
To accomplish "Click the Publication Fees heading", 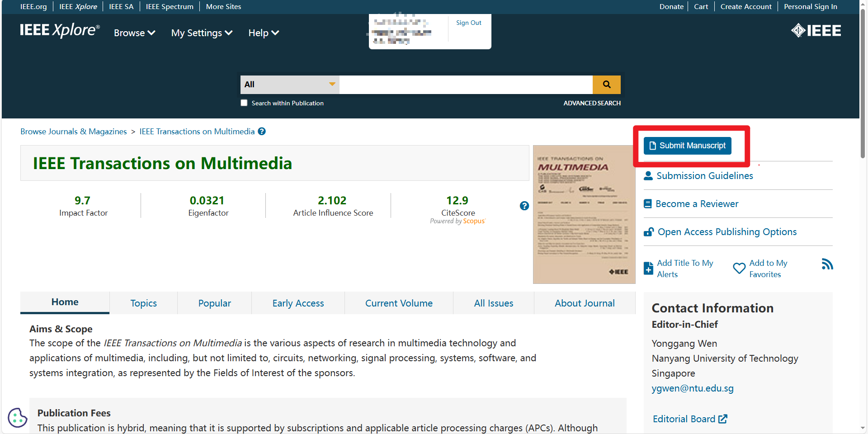I will 74,413.
